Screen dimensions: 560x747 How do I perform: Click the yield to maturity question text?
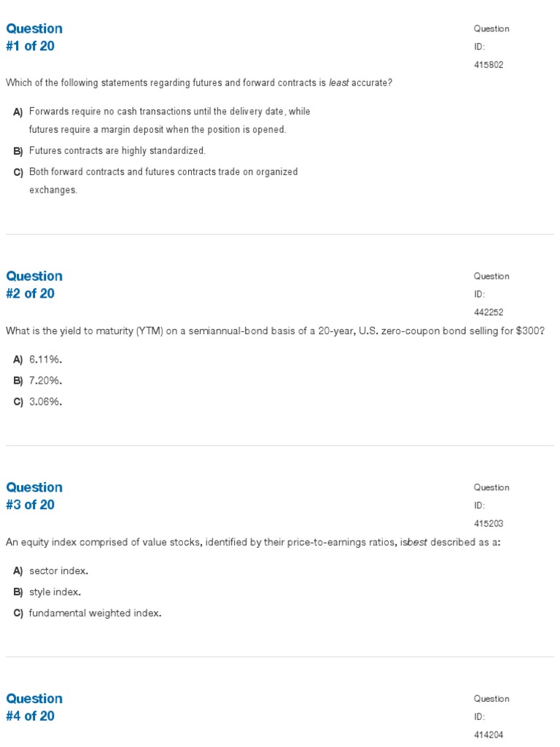pyautogui.click(x=275, y=330)
